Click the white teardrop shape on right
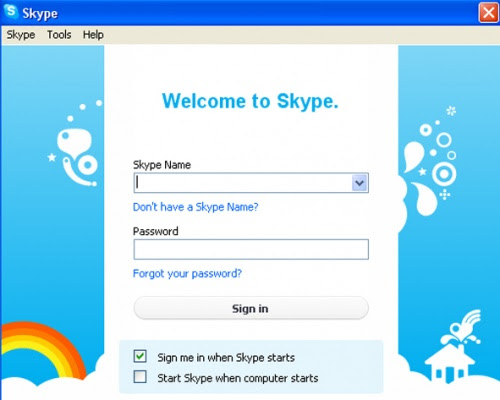The image size is (500, 400). click(x=414, y=156)
